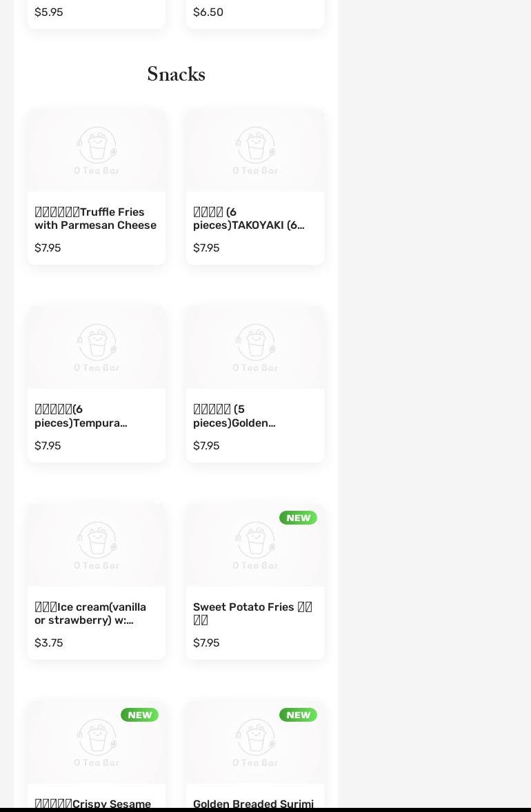
Task: Click the NEW badge on Crispy Sesame card
Action: click(139, 715)
